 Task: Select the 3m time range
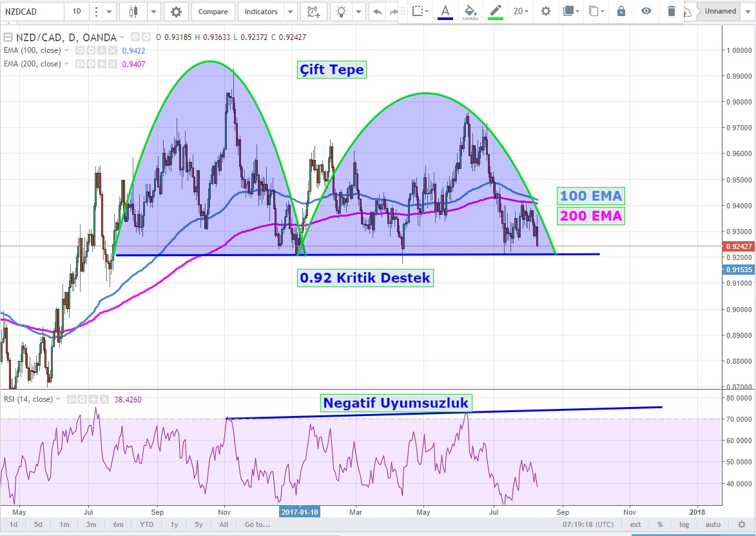[x=91, y=525]
